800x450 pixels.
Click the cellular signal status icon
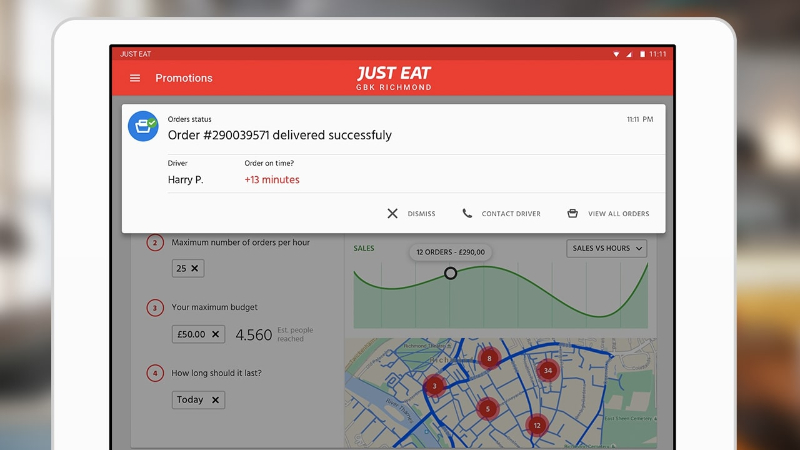tap(629, 54)
